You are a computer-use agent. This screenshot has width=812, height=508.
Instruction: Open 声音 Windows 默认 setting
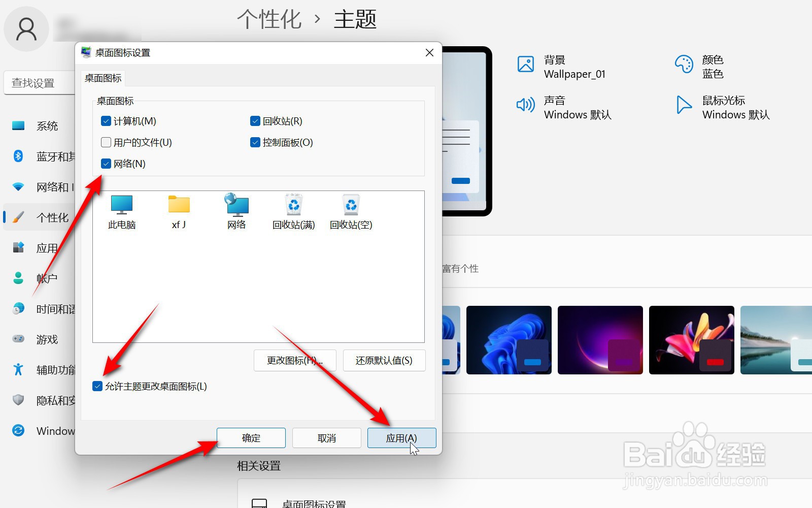(564, 107)
